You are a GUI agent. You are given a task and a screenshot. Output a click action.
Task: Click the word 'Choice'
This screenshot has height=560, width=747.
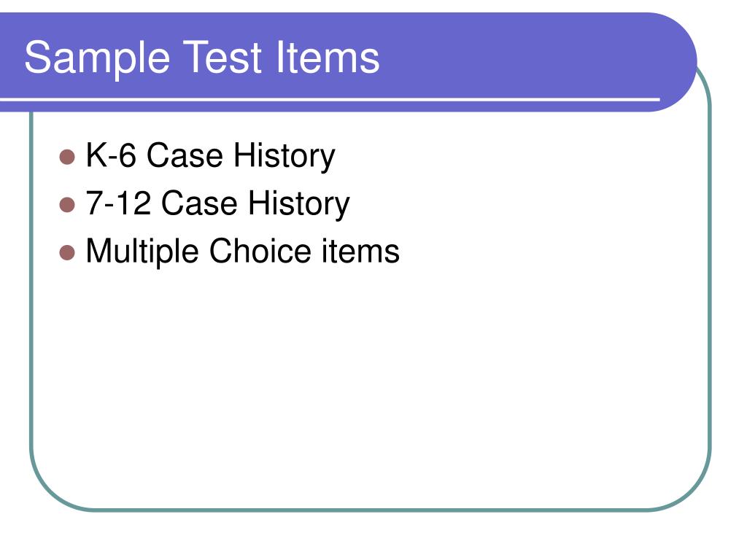click(x=260, y=250)
